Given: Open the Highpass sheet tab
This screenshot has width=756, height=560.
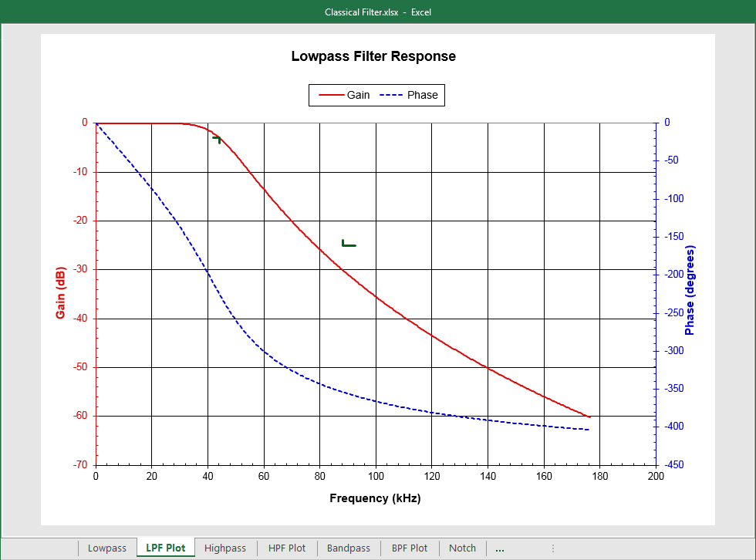Looking at the screenshot, I should [x=224, y=548].
